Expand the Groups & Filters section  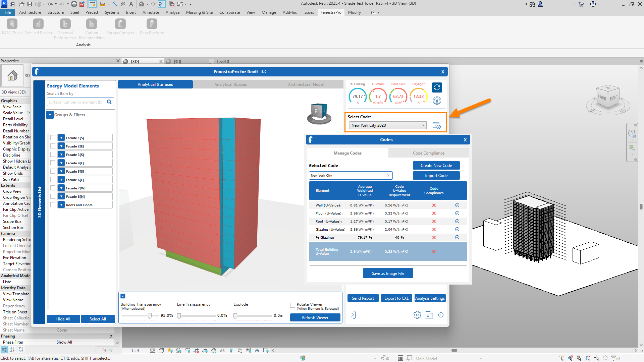50,115
